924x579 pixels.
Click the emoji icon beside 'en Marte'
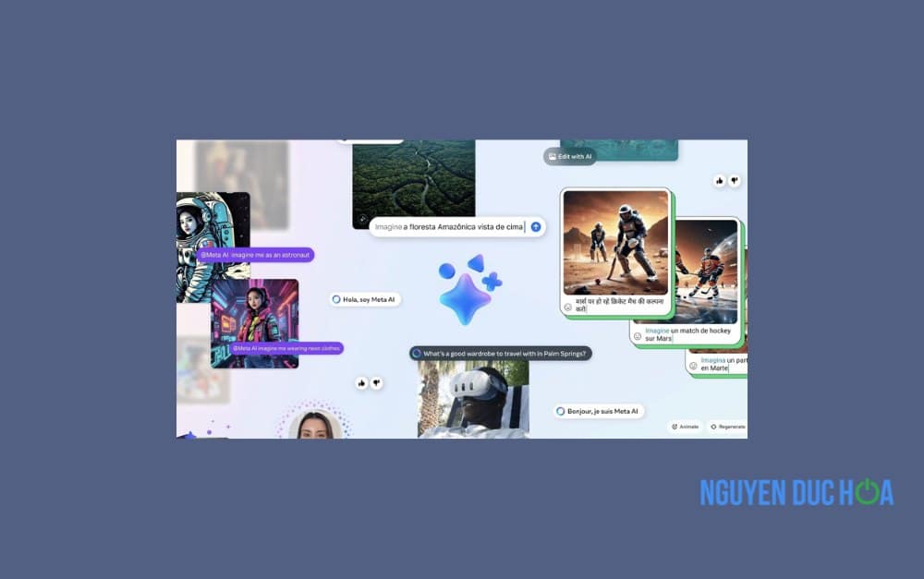point(693,366)
